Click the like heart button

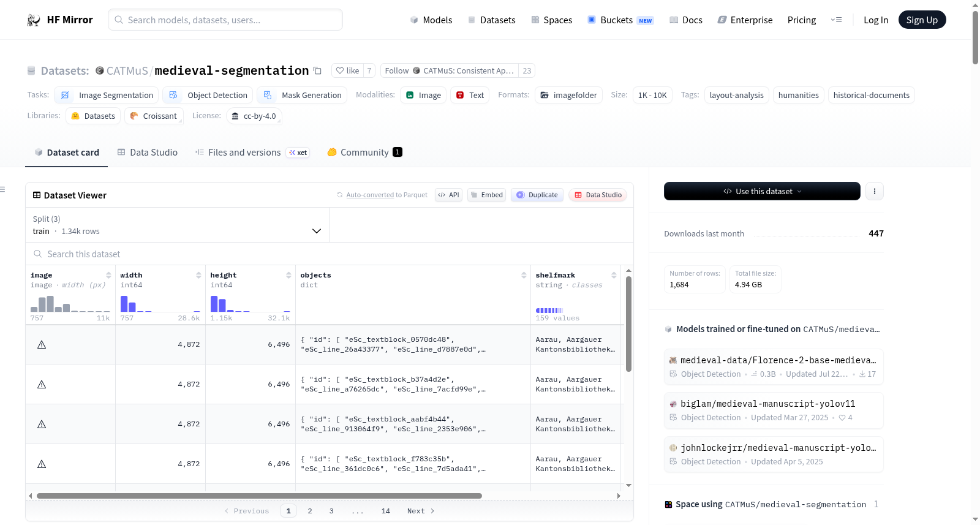[347, 70]
